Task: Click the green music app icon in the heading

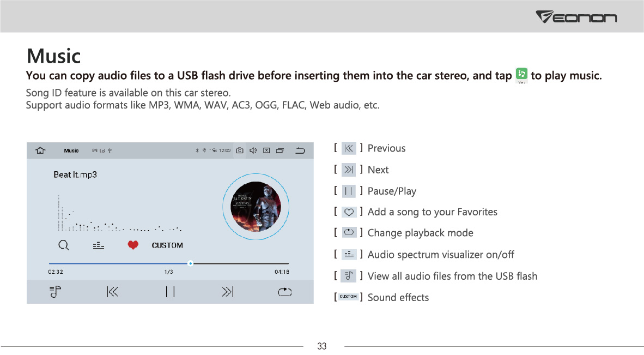Action: coord(521,74)
